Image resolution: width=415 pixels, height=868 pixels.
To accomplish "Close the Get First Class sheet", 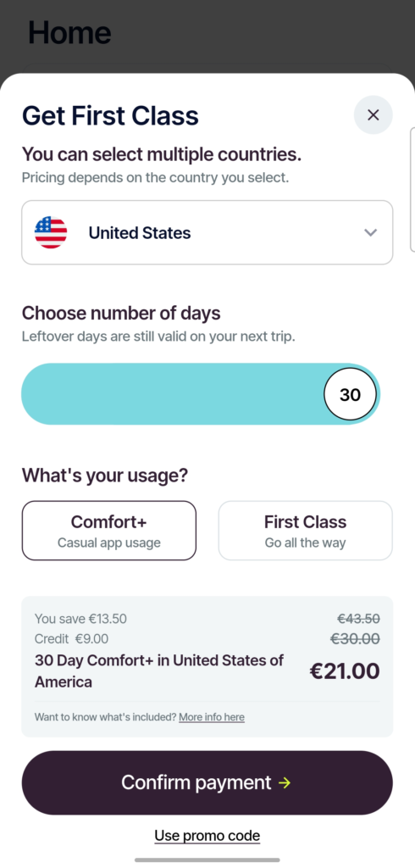I will point(373,115).
